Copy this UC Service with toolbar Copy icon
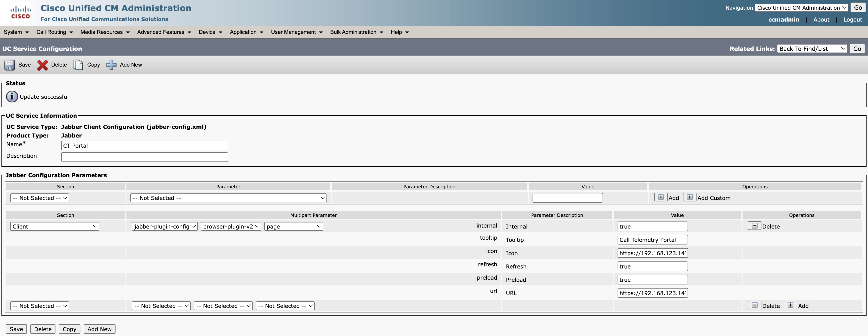Image resolution: width=868 pixels, height=336 pixels. click(x=78, y=65)
